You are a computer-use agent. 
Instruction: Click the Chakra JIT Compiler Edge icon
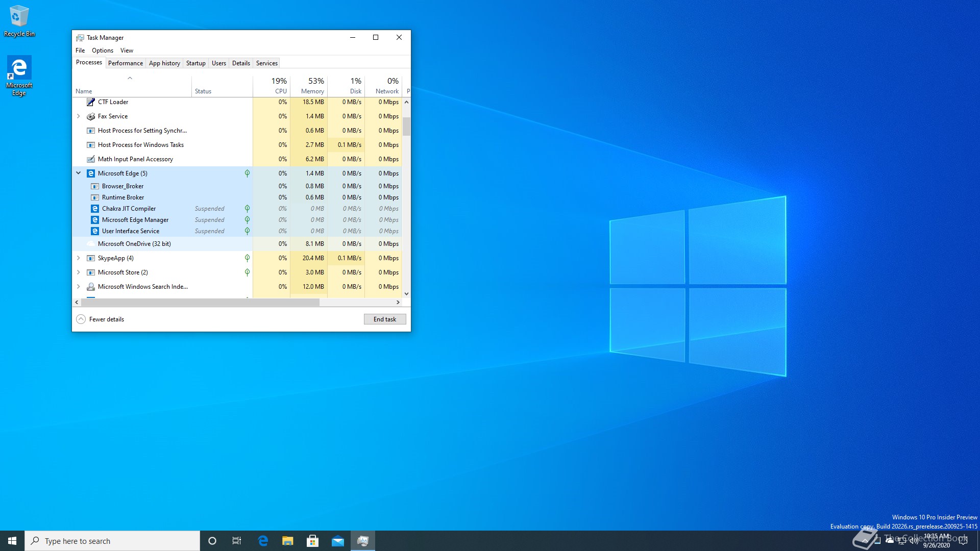95,209
